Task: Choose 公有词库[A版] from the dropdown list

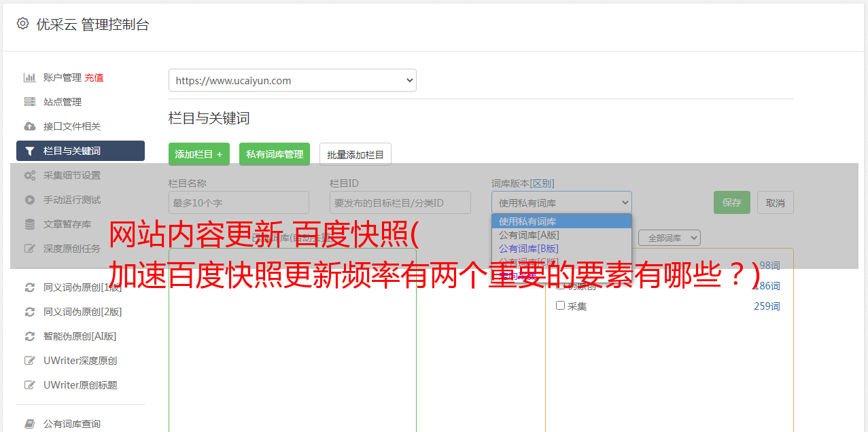Action: 529,235
